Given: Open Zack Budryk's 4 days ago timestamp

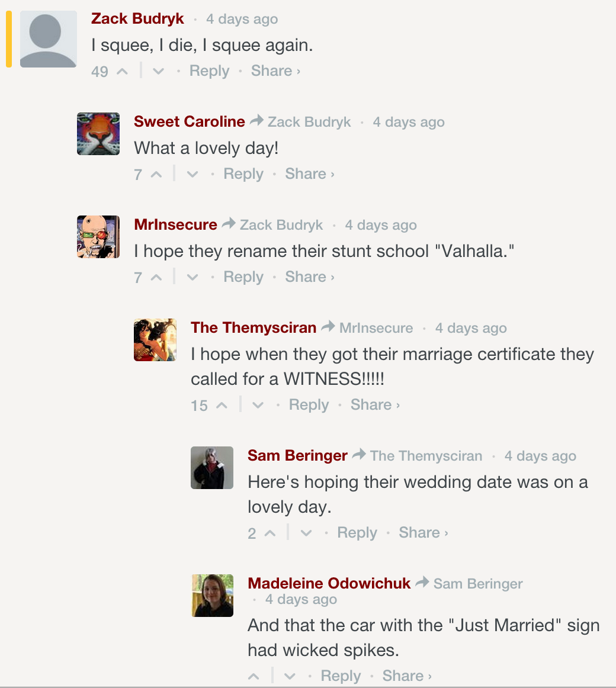Looking at the screenshot, I should tap(242, 19).
